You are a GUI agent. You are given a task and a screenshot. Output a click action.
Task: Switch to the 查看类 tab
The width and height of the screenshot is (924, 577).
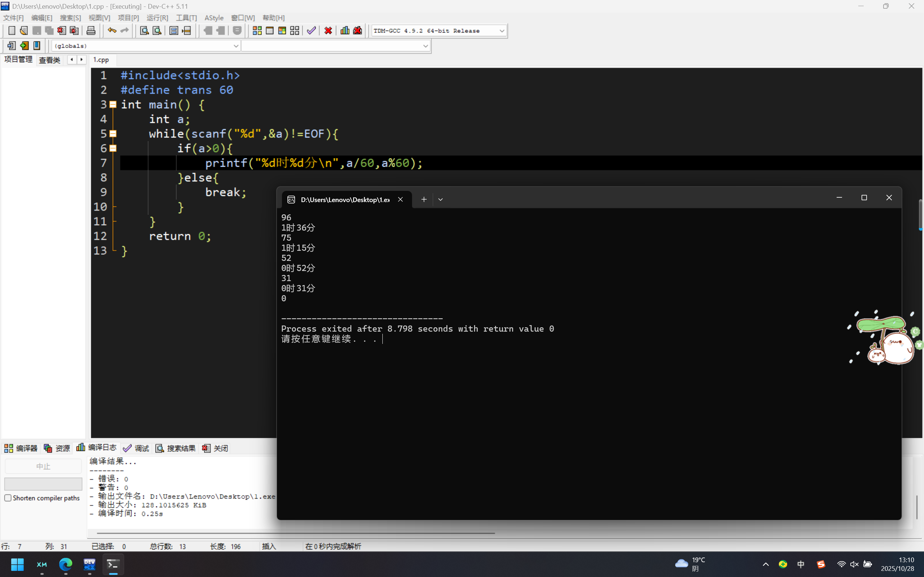pos(49,60)
